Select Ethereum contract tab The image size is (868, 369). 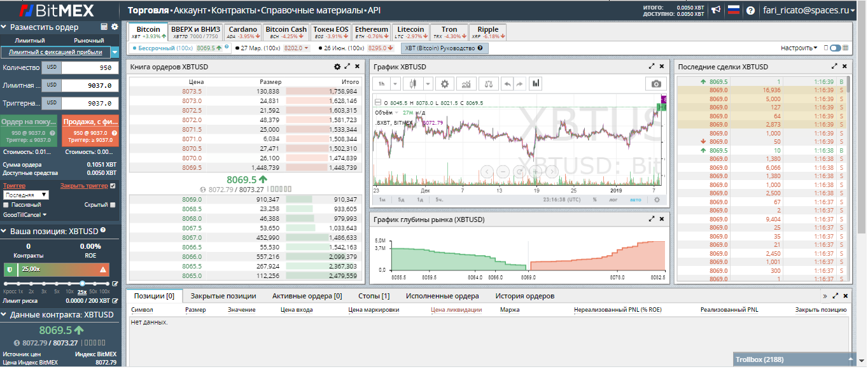tap(371, 32)
